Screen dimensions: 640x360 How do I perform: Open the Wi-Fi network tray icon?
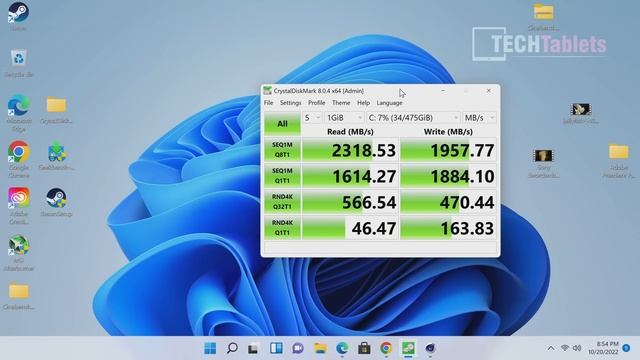(x=565, y=348)
